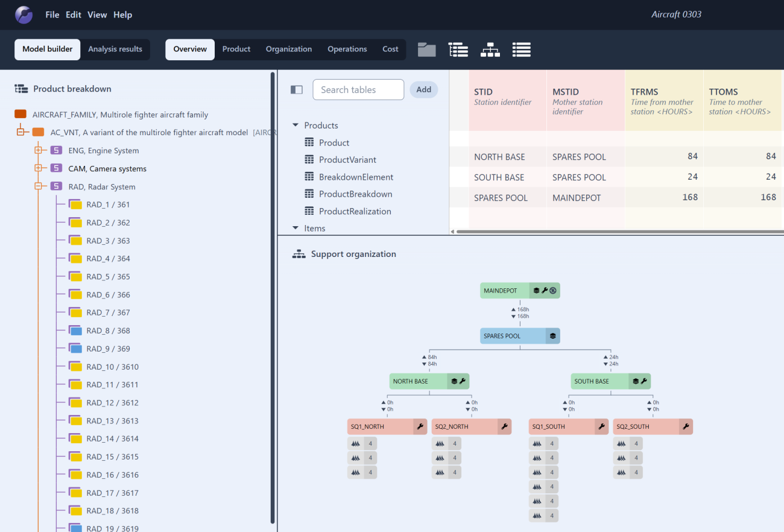Switch to the Cost tab
This screenshot has height=532, width=784.
390,49
